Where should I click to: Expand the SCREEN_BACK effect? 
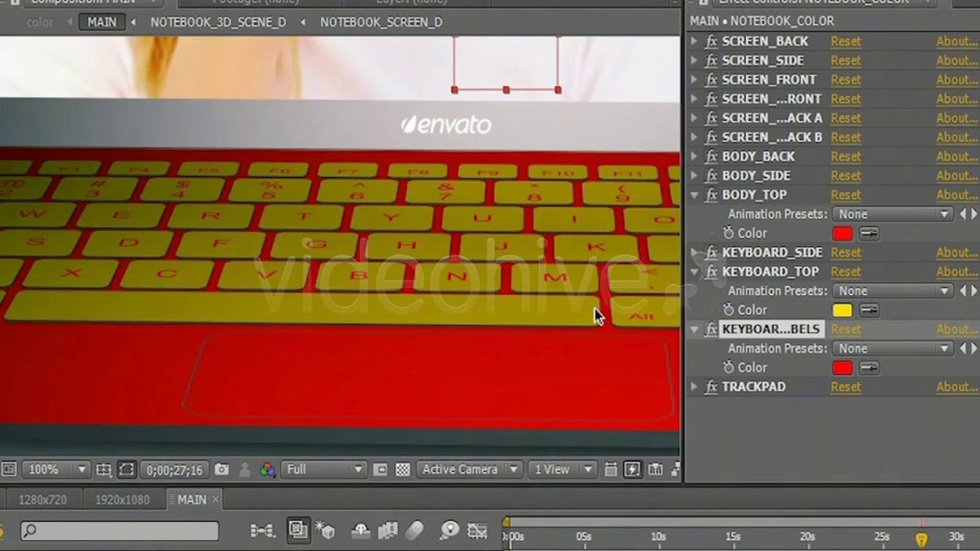coord(694,41)
